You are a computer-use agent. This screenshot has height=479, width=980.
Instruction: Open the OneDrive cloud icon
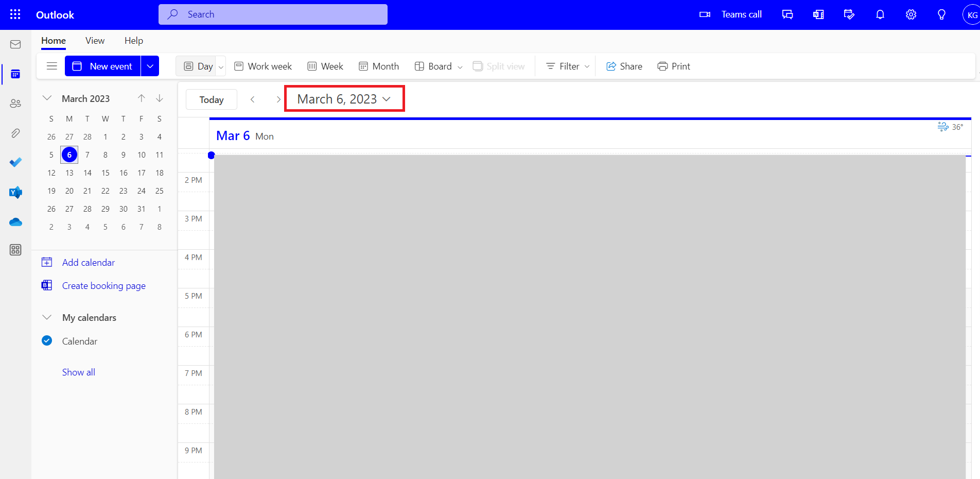15,222
